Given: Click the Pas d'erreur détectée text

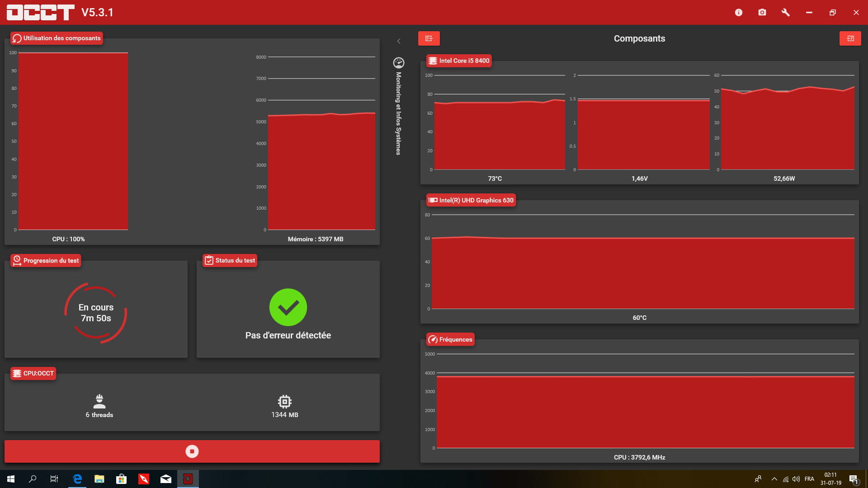Looking at the screenshot, I should [x=288, y=335].
